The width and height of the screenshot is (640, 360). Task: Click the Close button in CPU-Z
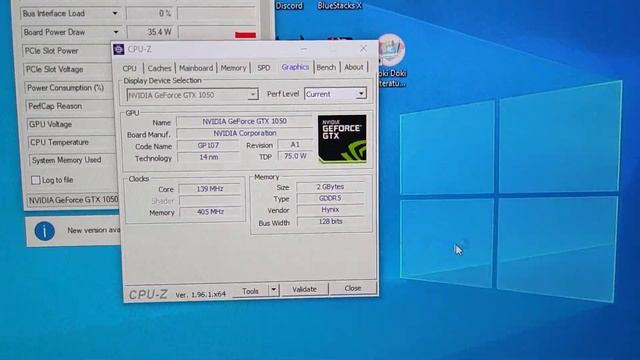click(353, 288)
